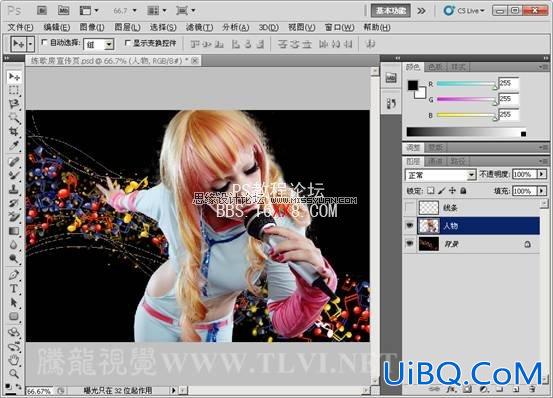Close the 练歌房宣传页.psd document tab
Viewport: 553px width, 398px height.
point(195,61)
